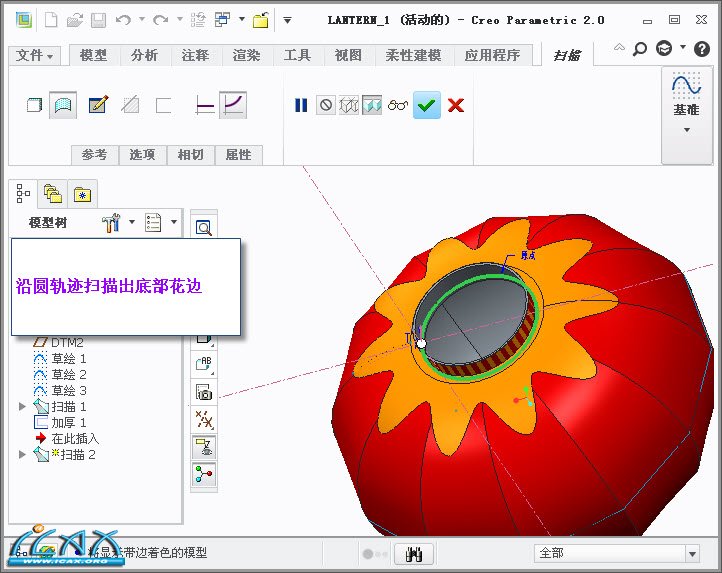722x573 pixels.
Task: Collapse the ribbon with up arrow
Action: click(x=619, y=47)
